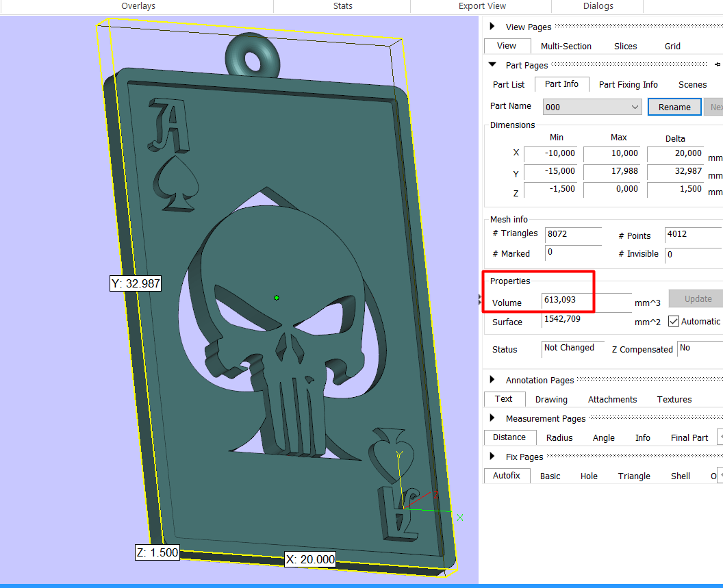Screen dimensions: 723x588
Task: Click the pin icon beside Part Pages
Action: (718, 64)
